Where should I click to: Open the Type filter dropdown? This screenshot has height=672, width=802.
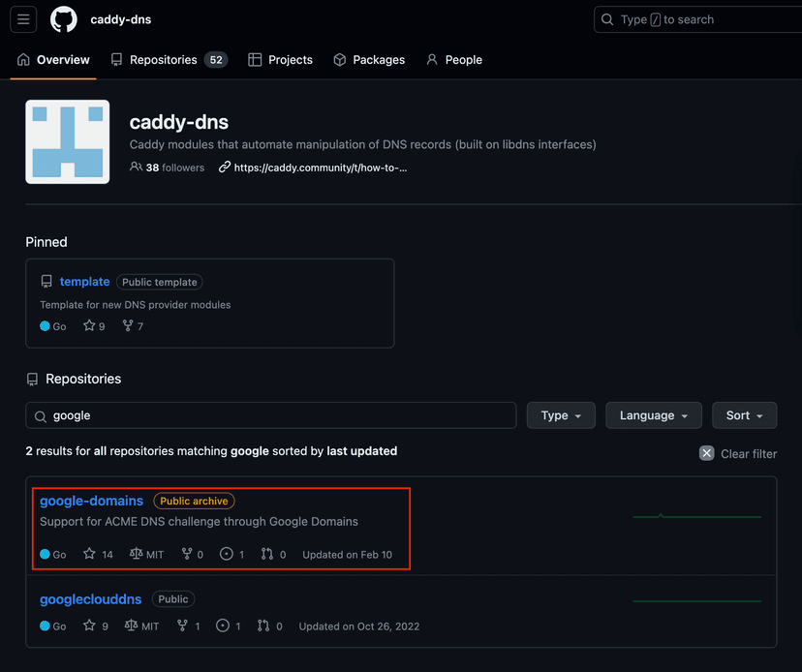point(561,415)
